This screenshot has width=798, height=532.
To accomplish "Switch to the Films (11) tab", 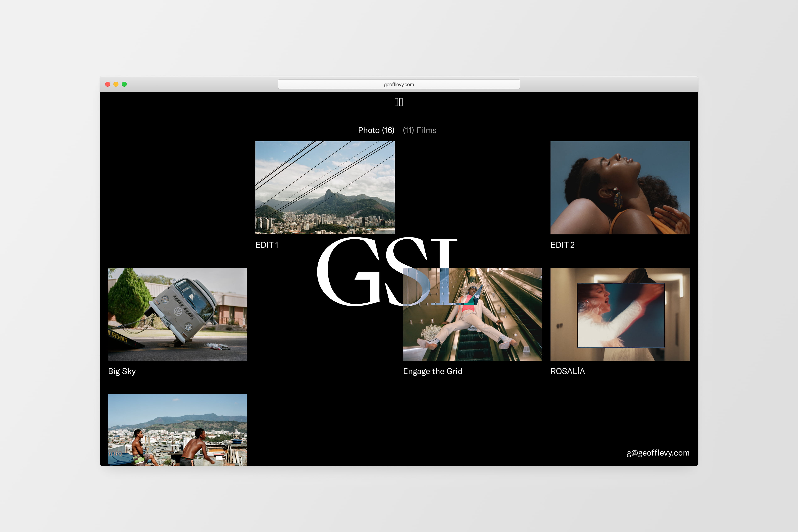I will click(419, 130).
